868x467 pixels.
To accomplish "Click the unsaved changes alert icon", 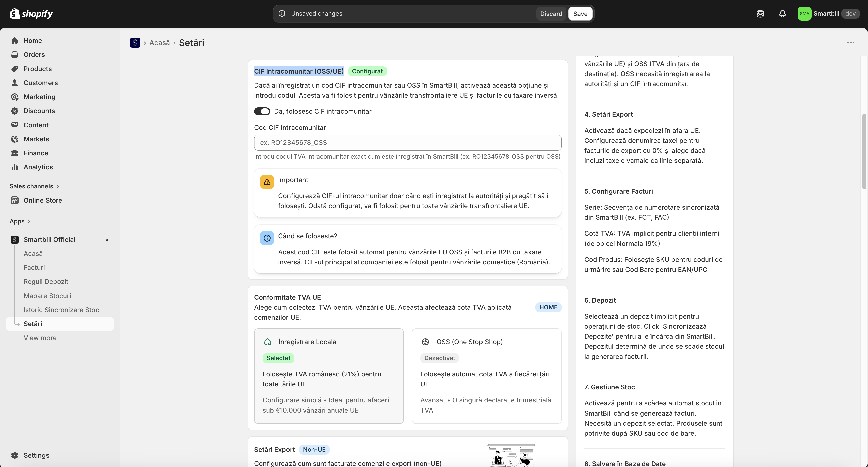I will 282,14.
